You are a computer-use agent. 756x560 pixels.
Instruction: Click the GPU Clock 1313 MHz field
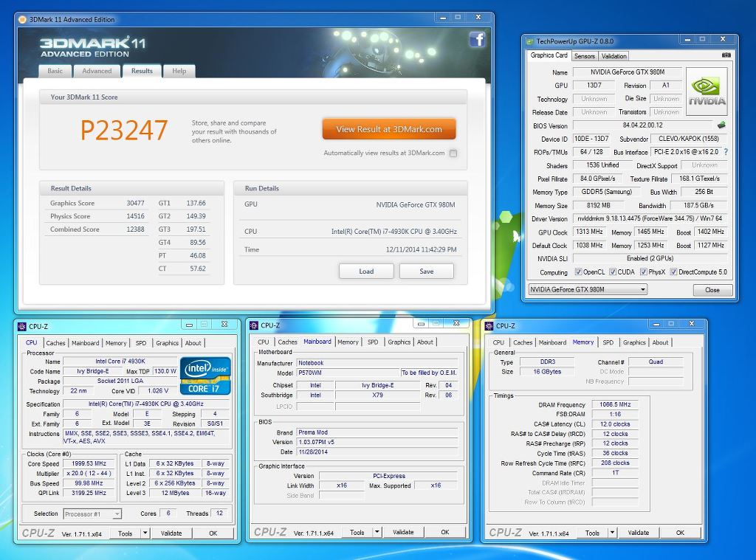click(x=589, y=232)
